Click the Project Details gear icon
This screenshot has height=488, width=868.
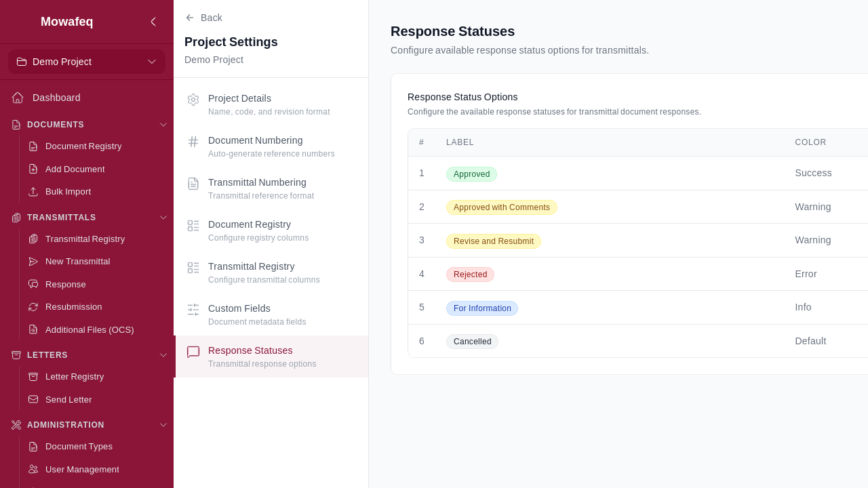click(193, 100)
